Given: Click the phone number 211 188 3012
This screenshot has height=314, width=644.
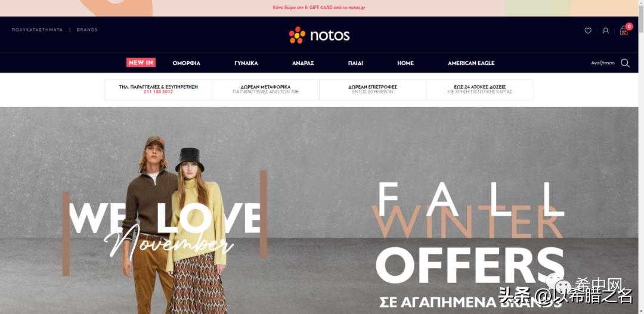Looking at the screenshot, I should tap(158, 92).
